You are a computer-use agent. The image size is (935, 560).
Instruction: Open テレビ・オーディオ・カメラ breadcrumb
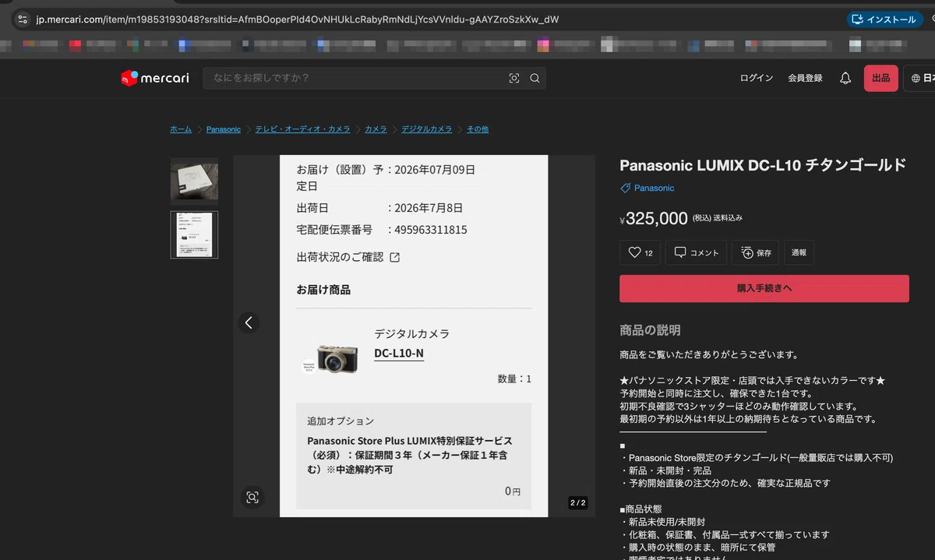tap(303, 129)
